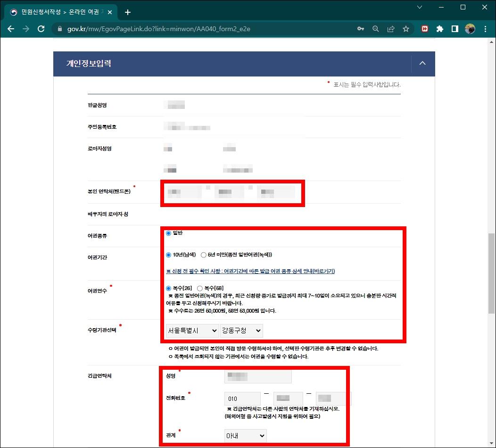Image resolution: width=496 pixels, height=448 pixels.
Task: Open the Chrome browser menu
Action: (486, 29)
